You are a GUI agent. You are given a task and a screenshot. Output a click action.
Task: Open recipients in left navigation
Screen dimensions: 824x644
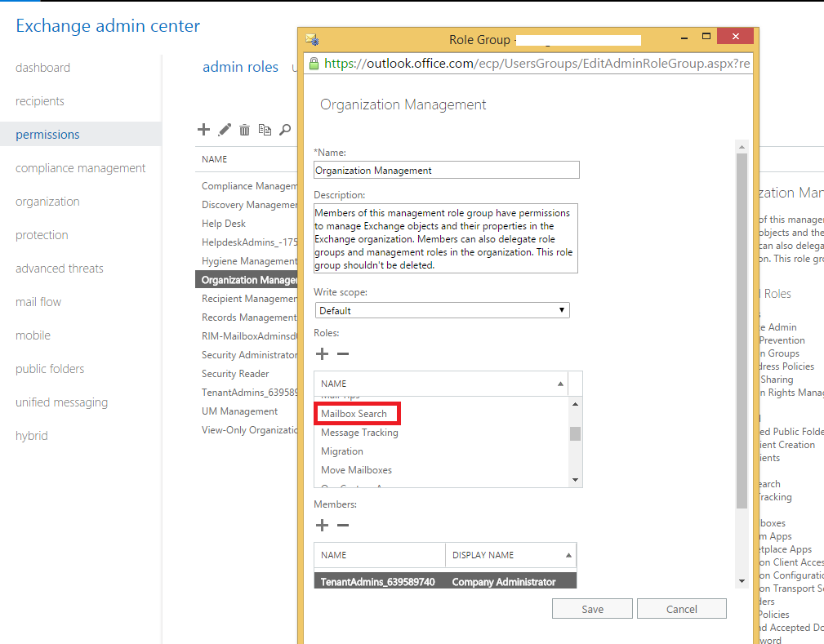[40, 101]
